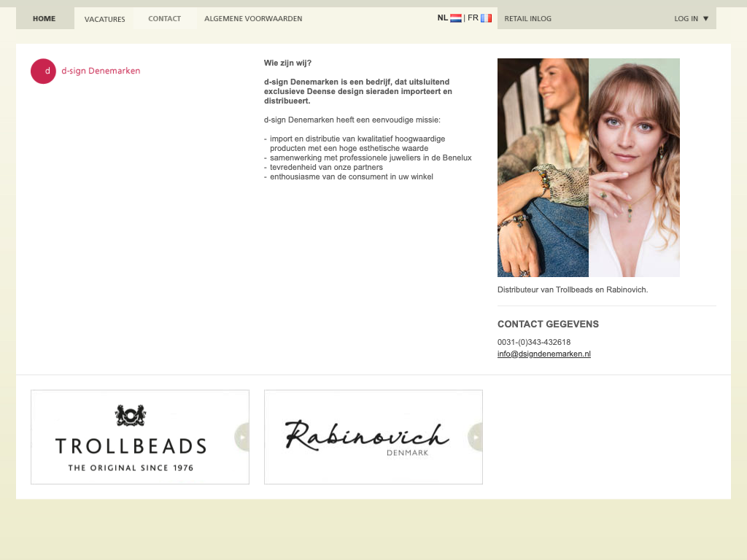Screen dimensions: 747x560
Task: Switch language using the NL text
Action: 443,18
